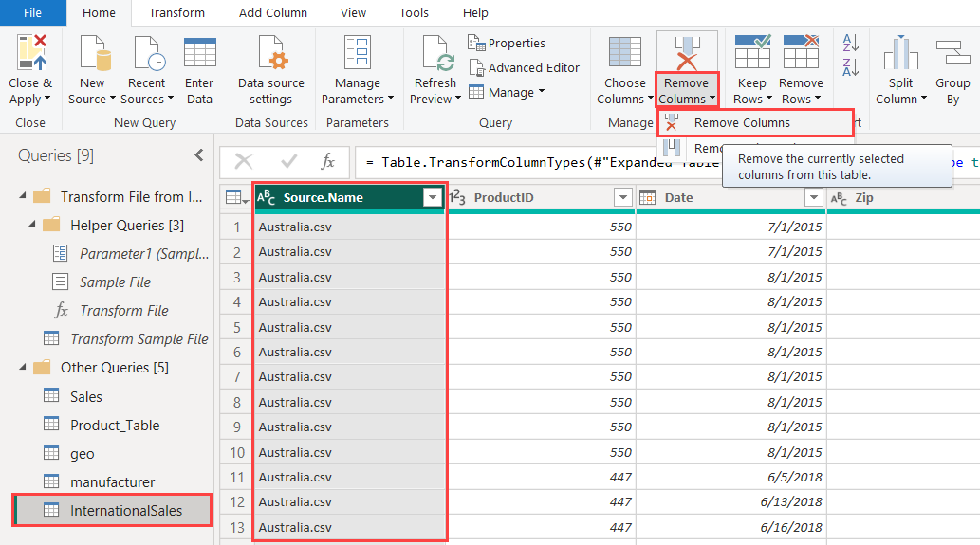Viewport: 980px width, 545px height.
Task: Sort descending with the Z-A icon
Action: (851, 66)
